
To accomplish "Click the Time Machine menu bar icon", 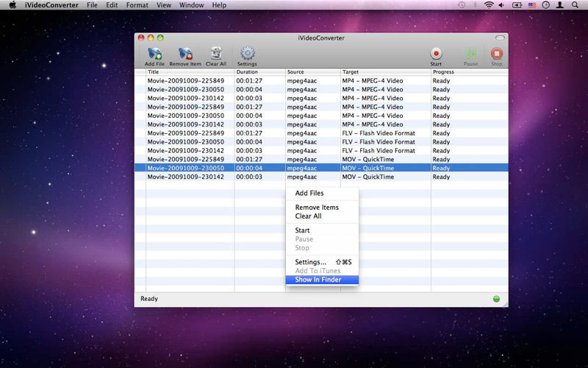I will (x=462, y=5).
